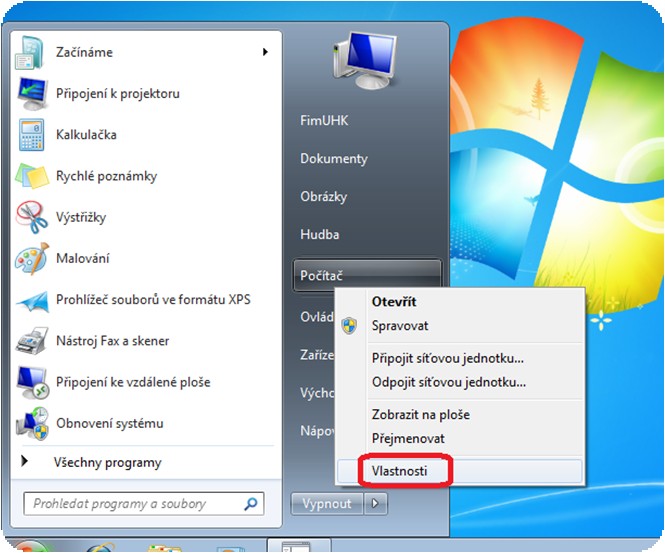Click the Všechny programy label
The width and height of the screenshot is (665, 553).
tap(108, 462)
